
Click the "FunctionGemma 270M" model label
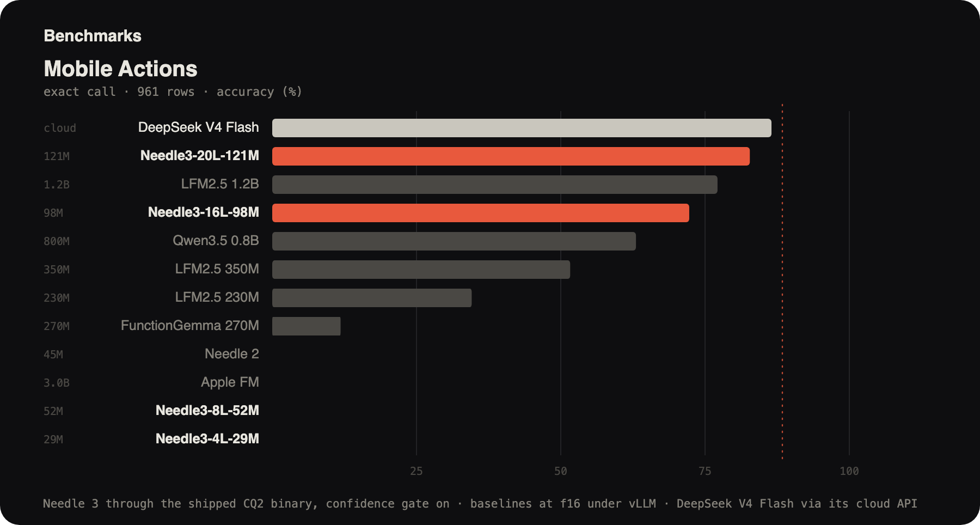click(x=189, y=326)
